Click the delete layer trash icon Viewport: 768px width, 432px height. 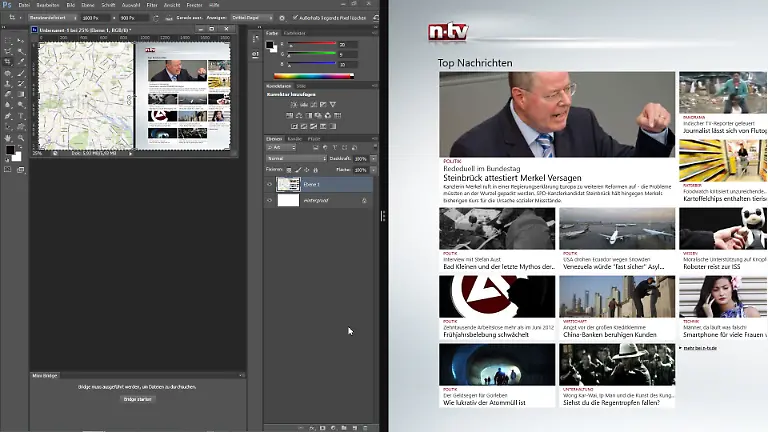click(366, 427)
